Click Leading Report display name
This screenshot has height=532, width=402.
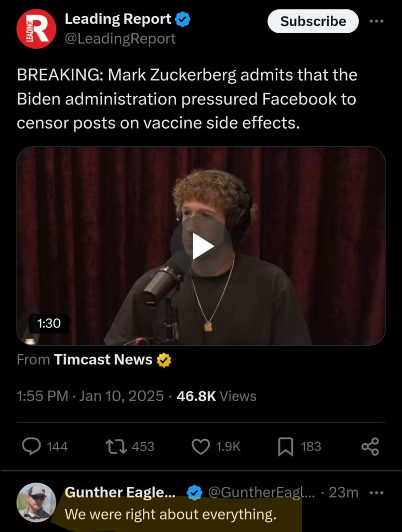click(118, 20)
